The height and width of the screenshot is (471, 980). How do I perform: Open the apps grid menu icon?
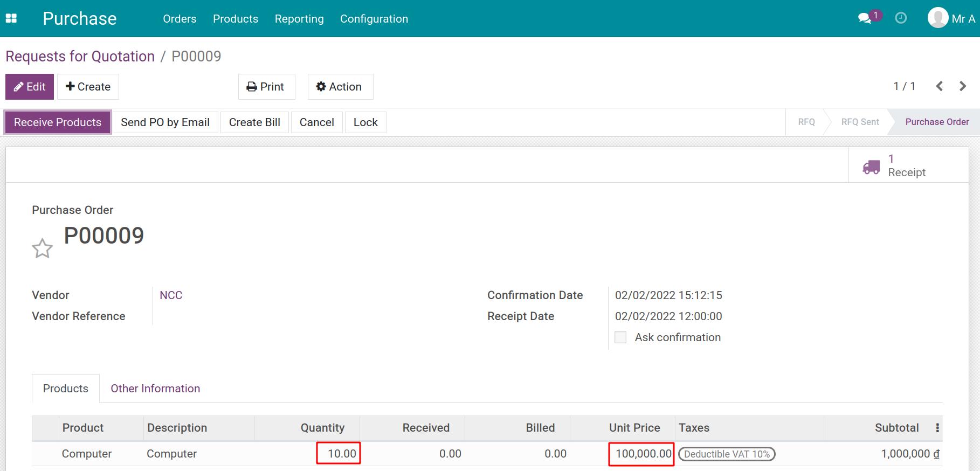[x=11, y=18]
